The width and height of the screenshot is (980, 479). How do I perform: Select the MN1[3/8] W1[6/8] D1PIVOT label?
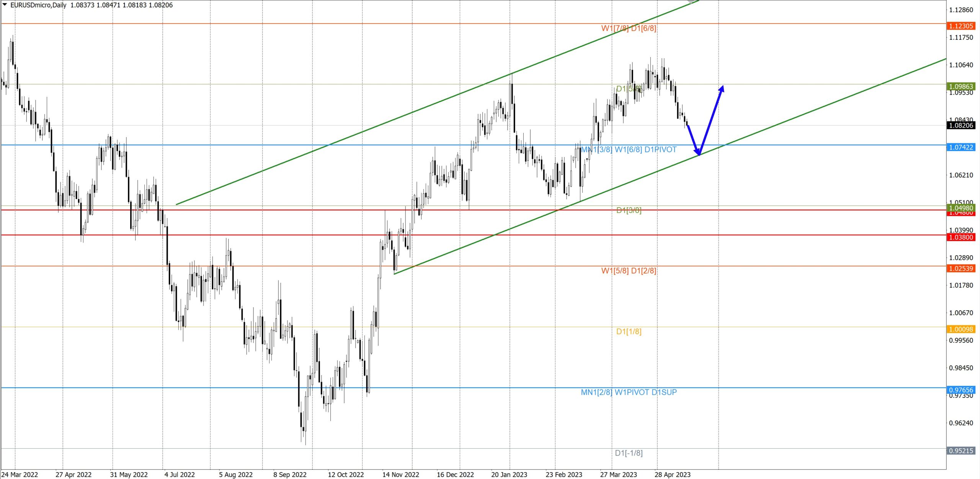629,149
